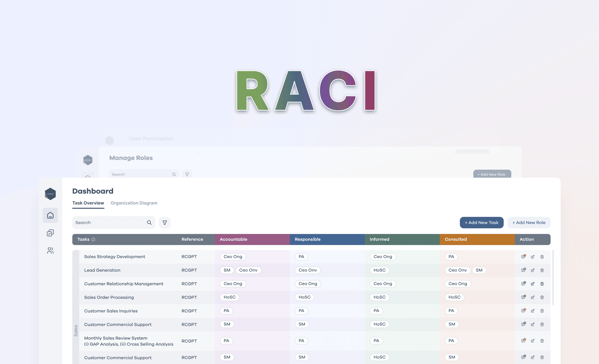Click the dashboard filter funnel icon
This screenshot has width=599, height=364.
tap(165, 223)
